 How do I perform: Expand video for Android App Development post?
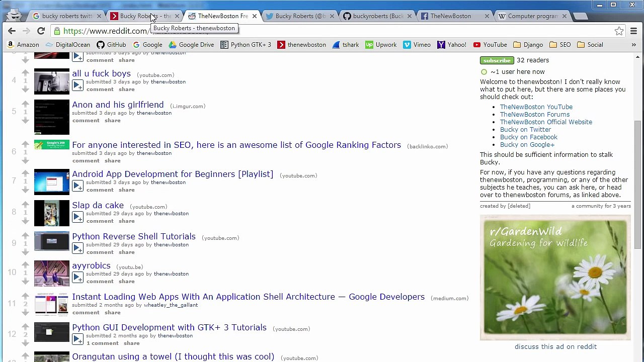(77, 186)
